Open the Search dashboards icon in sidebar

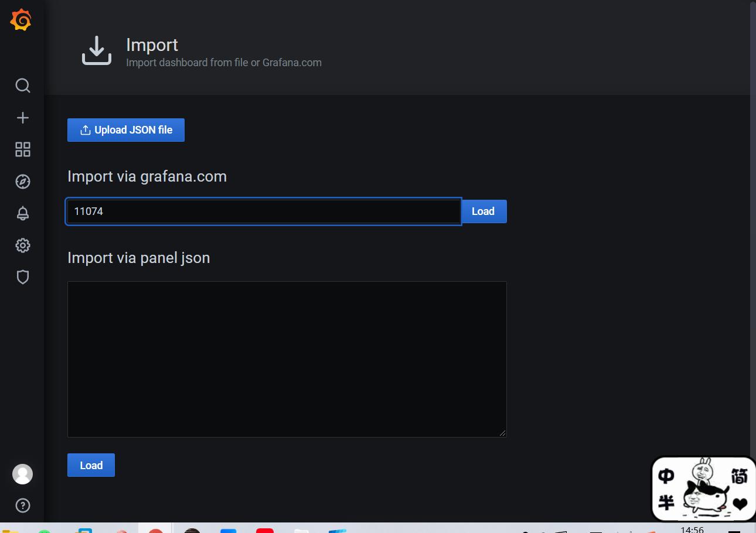click(x=22, y=86)
